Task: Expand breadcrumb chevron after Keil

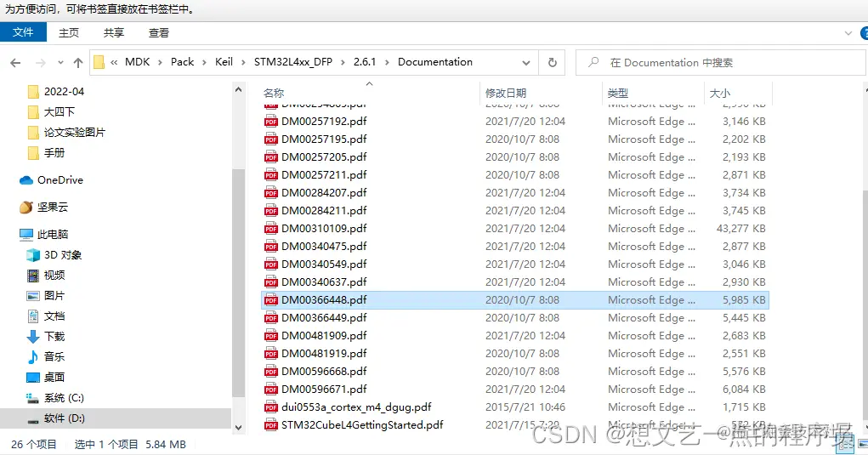Action: pos(243,63)
